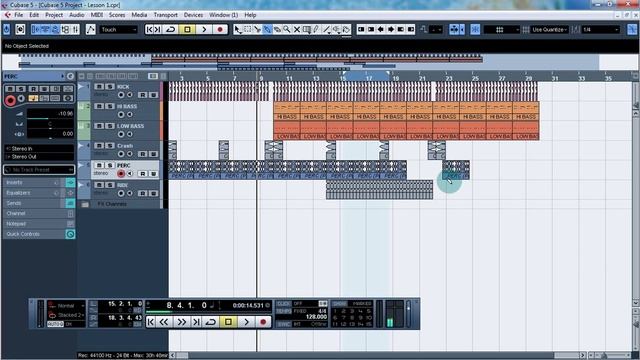Solo the Crash track
Image resolution: width=640 pixels, height=360 pixels.
tap(110, 145)
